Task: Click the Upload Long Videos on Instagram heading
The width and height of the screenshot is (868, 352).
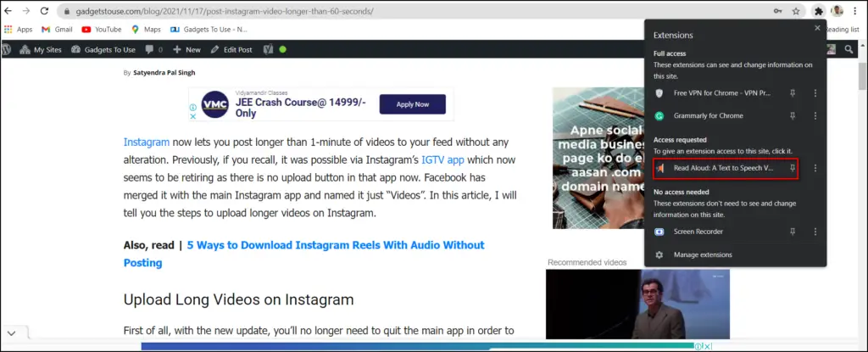Action: pyautogui.click(x=238, y=300)
